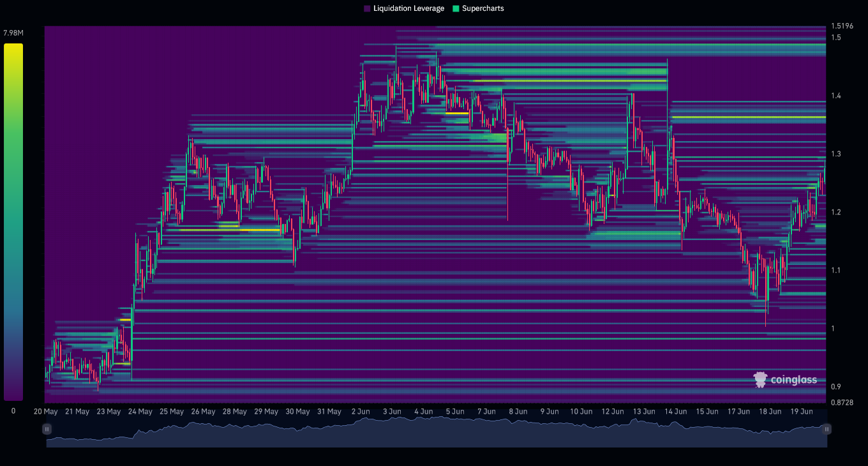
Task: Click the 26 May date label
Action: pyautogui.click(x=203, y=412)
